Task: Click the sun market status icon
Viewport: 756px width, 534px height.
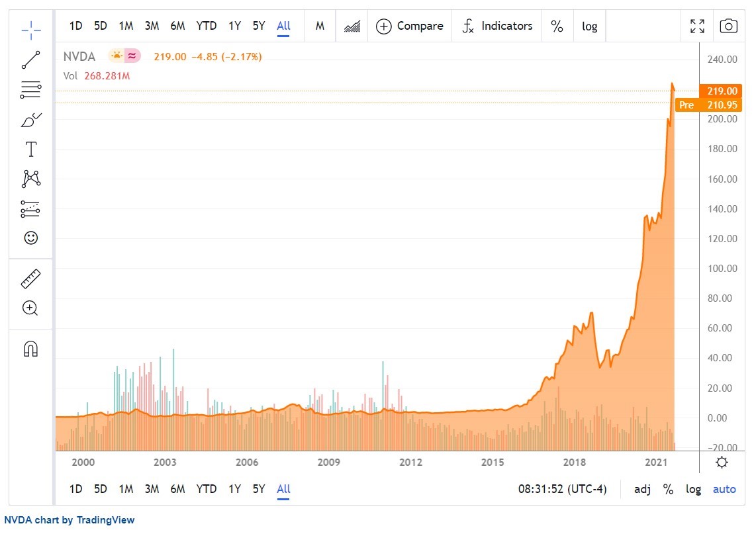Action: coord(117,56)
